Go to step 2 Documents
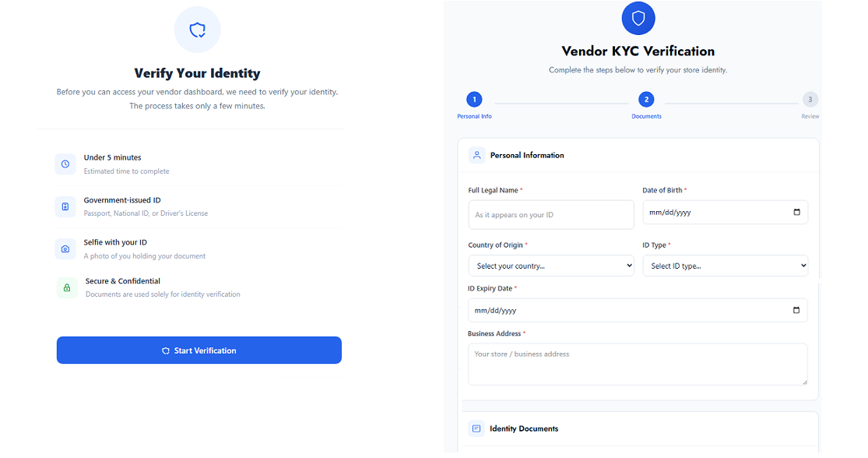This screenshot has height=458, width=868. (x=646, y=100)
